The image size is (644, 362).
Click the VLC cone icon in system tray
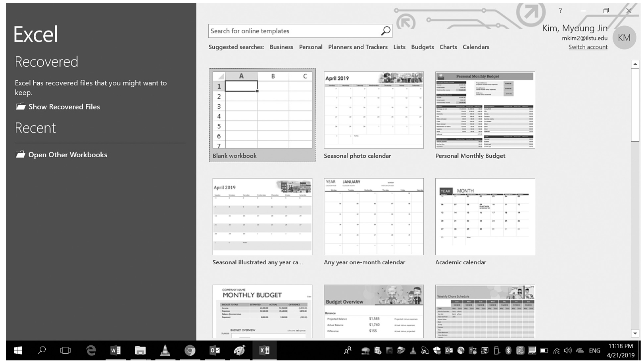(x=413, y=350)
